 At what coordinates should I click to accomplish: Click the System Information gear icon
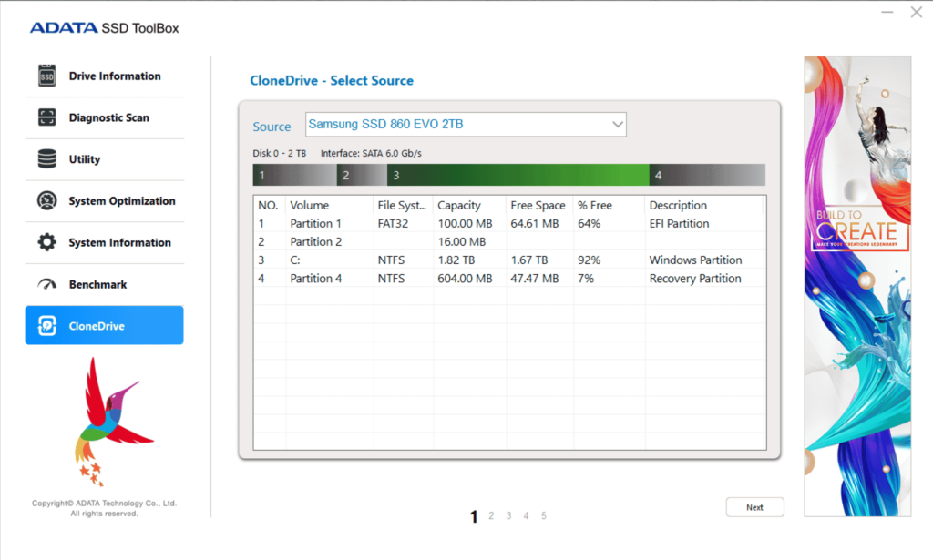(x=46, y=242)
